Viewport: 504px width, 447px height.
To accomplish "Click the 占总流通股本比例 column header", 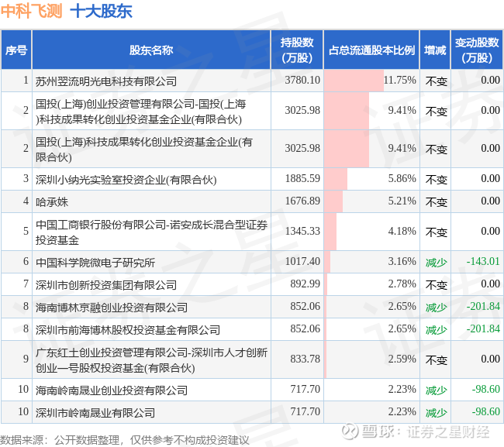I will (371, 50).
